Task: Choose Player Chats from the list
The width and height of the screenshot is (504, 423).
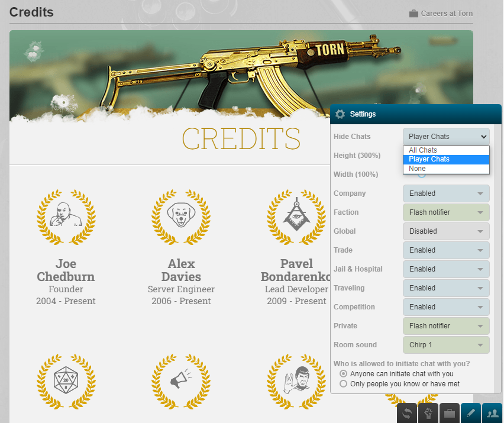Action: 446,159
